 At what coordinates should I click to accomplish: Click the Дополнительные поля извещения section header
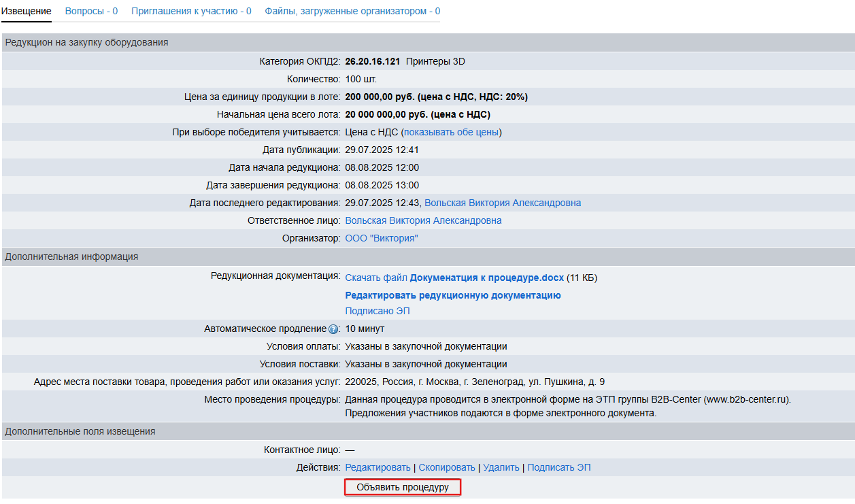tap(80, 431)
